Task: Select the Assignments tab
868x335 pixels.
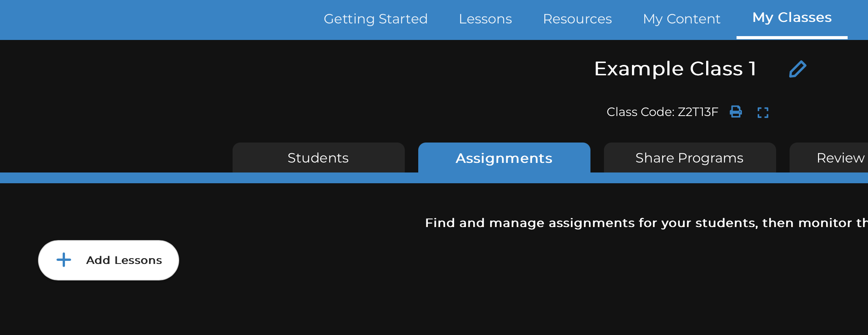Action: [x=504, y=158]
